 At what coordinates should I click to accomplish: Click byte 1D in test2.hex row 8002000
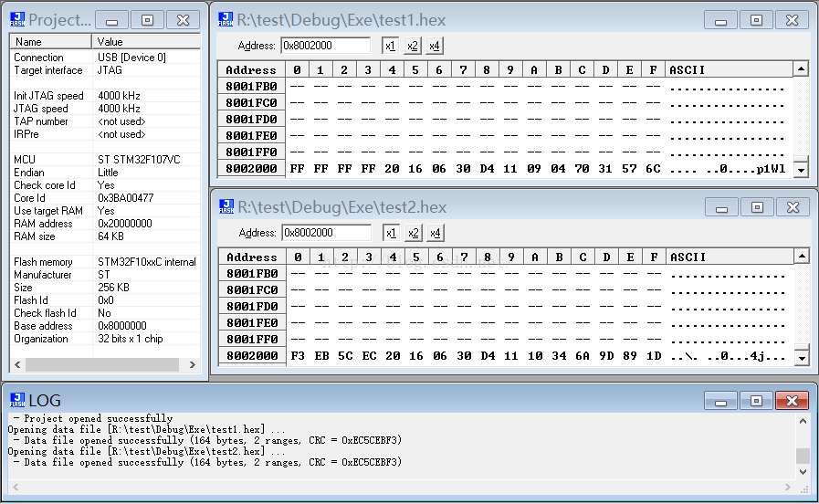[654, 356]
